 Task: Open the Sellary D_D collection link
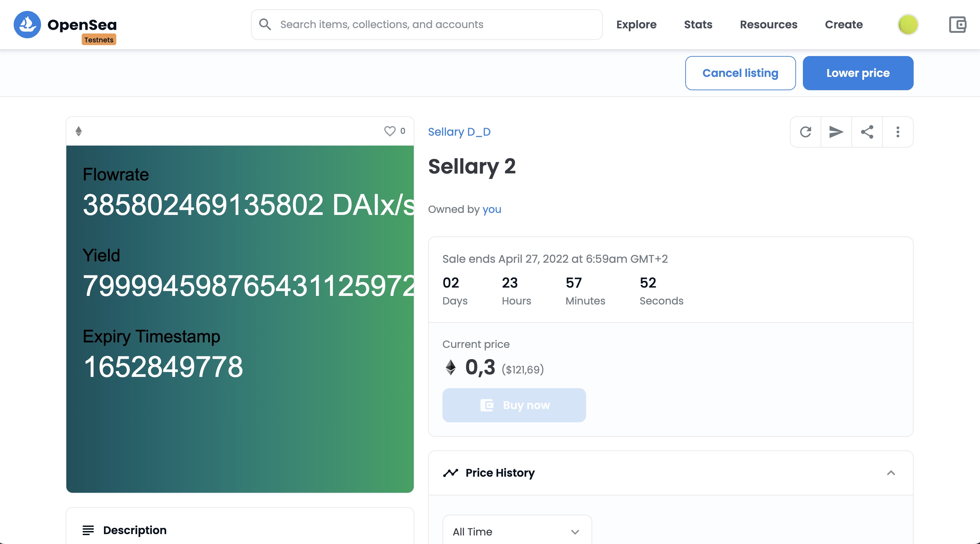click(459, 132)
